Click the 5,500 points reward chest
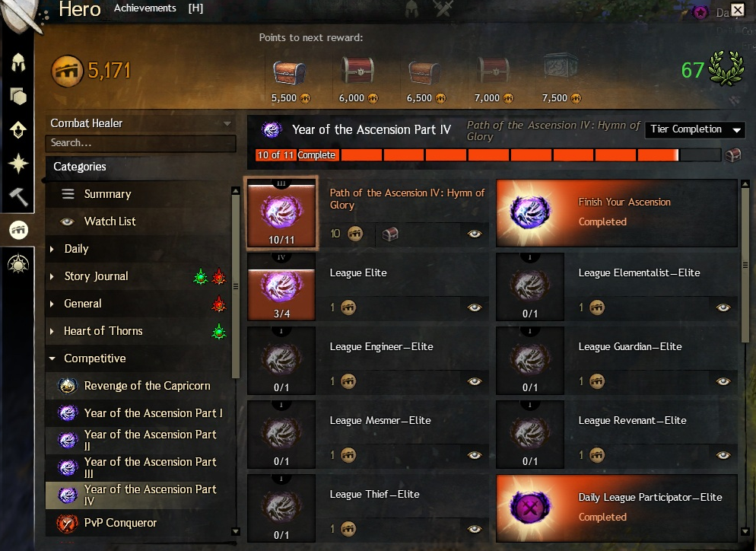Viewport: 756px width, 551px height. click(x=289, y=73)
